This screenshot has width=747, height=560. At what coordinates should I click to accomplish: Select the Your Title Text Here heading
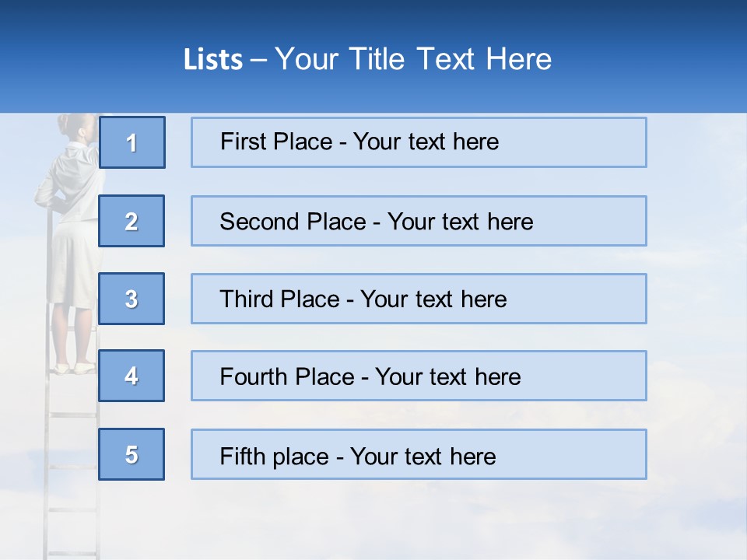(413, 59)
